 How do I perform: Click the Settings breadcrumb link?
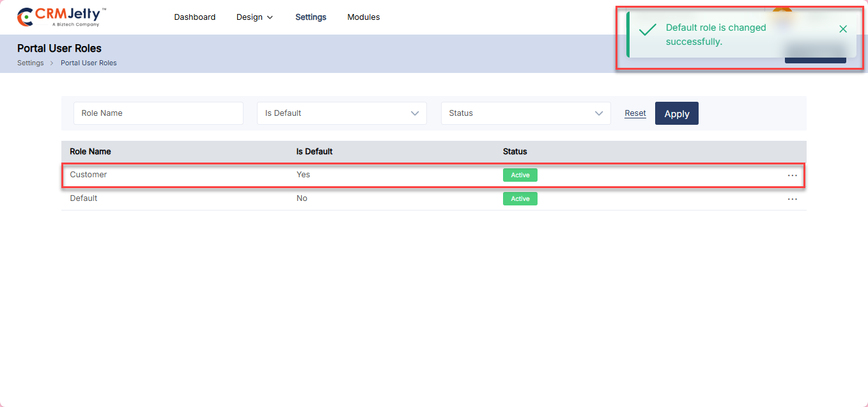(x=30, y=63)
